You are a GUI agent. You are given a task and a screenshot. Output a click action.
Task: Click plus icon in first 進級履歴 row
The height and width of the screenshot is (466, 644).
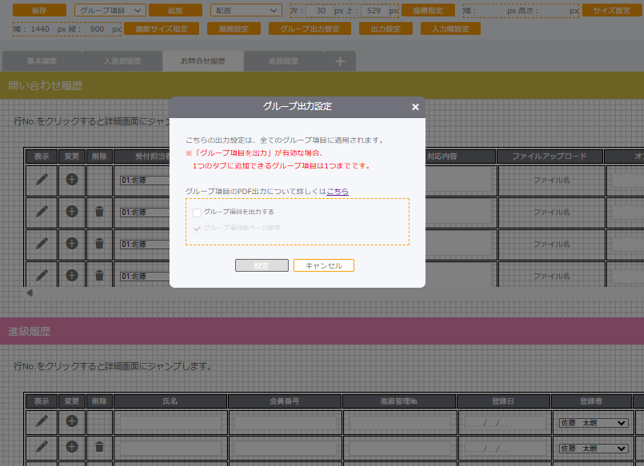72,421
